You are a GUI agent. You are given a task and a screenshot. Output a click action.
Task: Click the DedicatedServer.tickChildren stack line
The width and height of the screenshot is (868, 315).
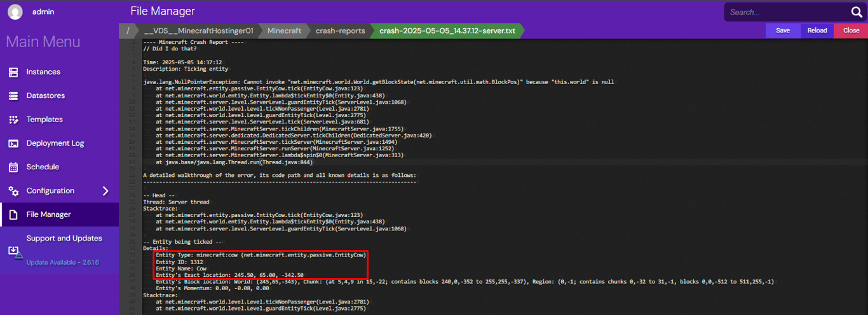(294, 135)
